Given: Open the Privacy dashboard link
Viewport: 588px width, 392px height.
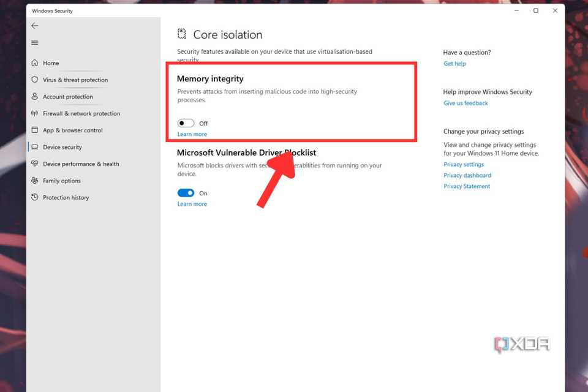Looking at the screenshot, I should [467, 175].
